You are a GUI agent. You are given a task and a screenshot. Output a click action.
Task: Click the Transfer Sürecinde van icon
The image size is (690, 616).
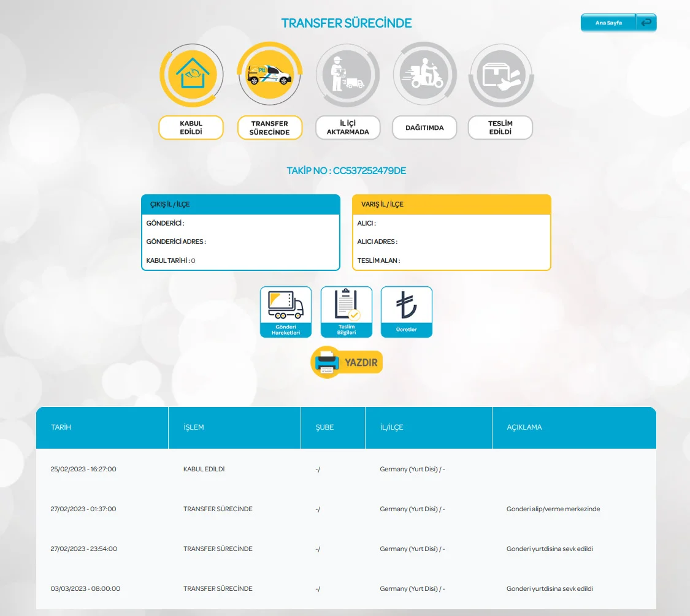(x=269, y=74)
